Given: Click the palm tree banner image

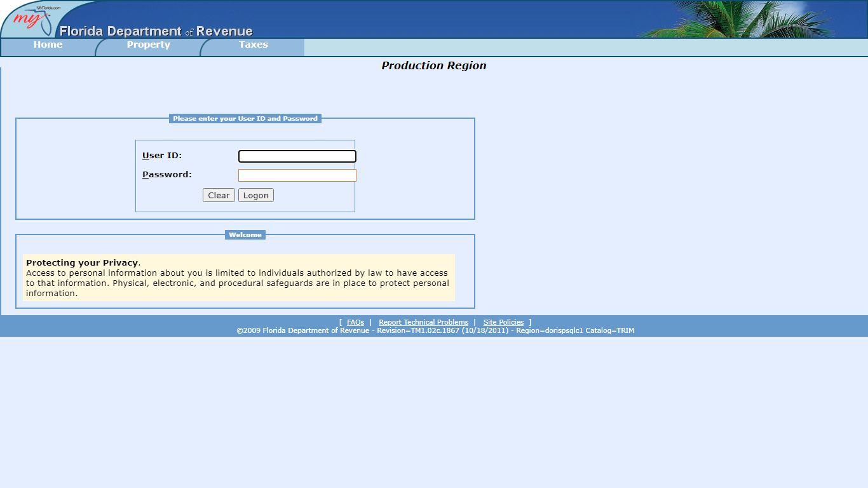Looking at the screenshot, I should (737, 19).
